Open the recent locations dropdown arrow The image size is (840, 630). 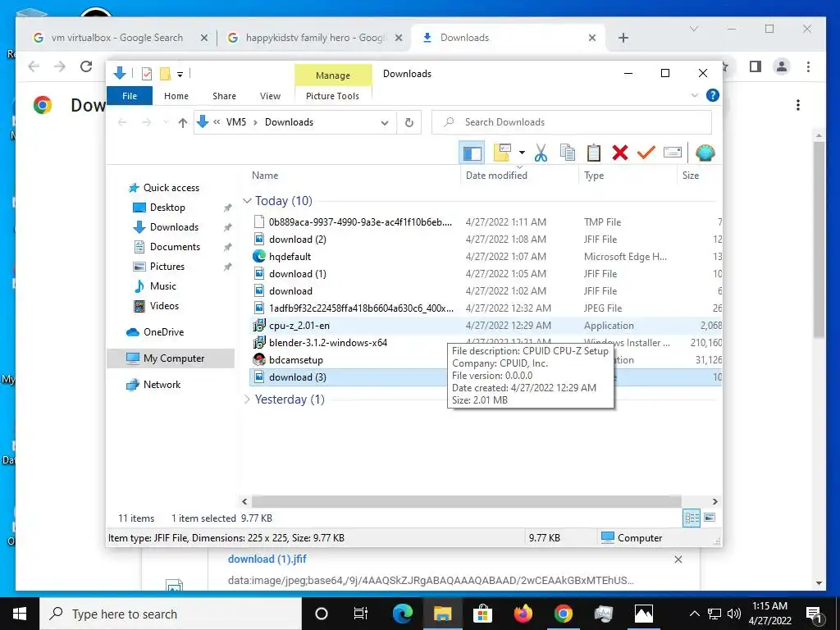click(x=166, y=123)
